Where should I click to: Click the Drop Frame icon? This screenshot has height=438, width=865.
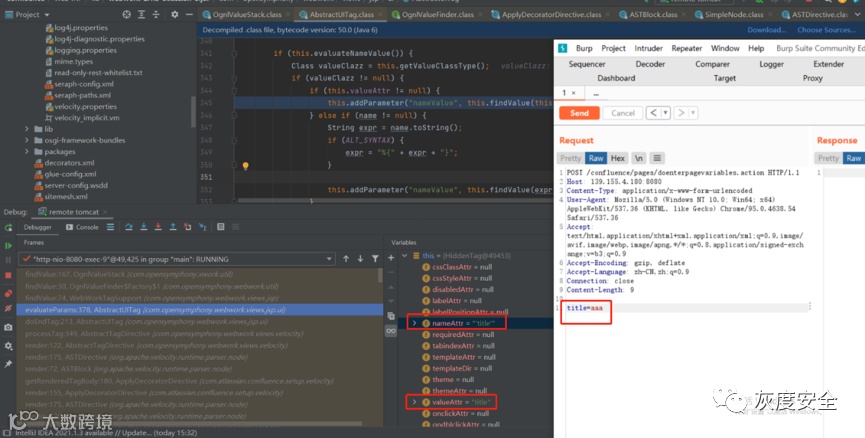(x=188, y=227)
